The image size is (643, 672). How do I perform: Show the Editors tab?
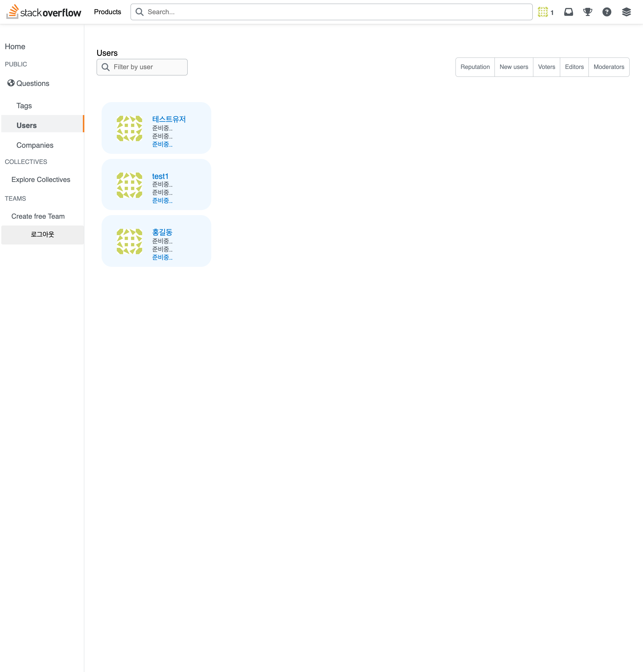pos(574,67)
